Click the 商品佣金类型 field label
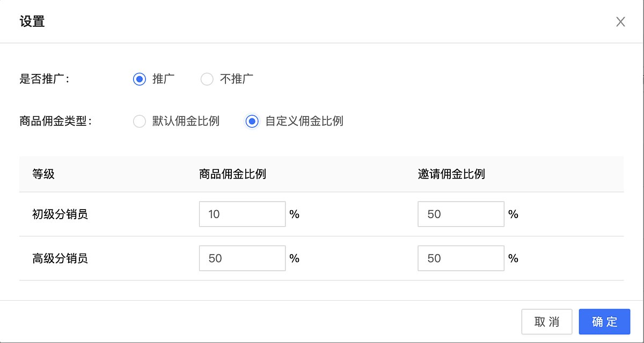The height and width of the screenshot is (343, 644). point(56,121)
